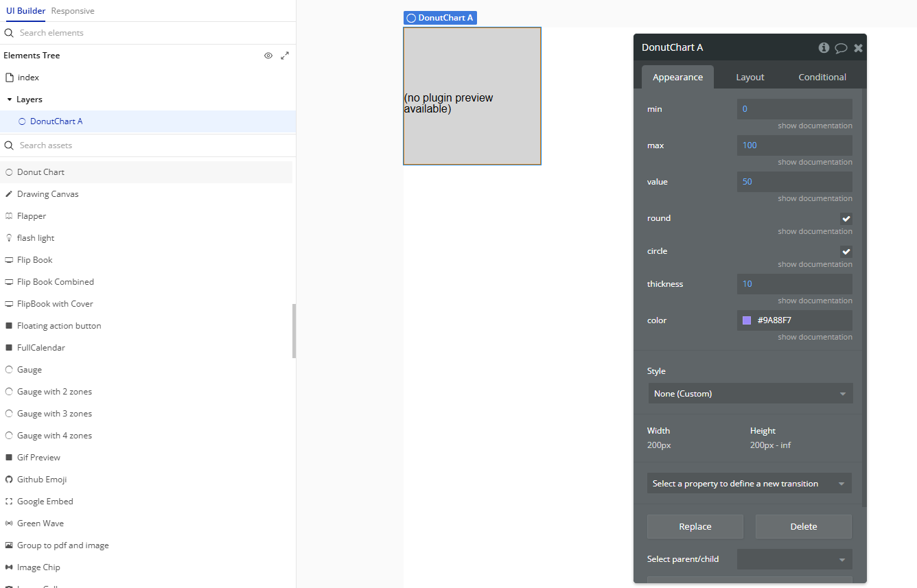917x588 pixels.
Task: Select the Gauge with 2 zones icon
Action: 10,392
